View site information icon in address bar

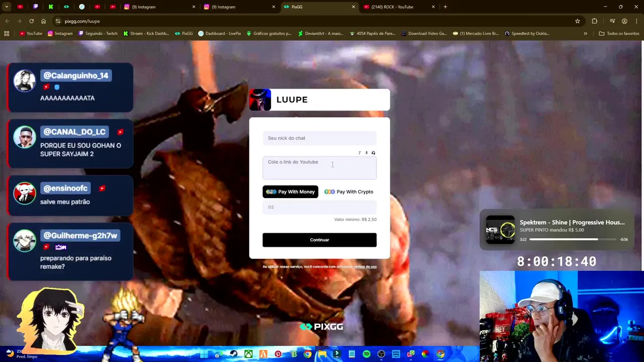coord(58,21)
